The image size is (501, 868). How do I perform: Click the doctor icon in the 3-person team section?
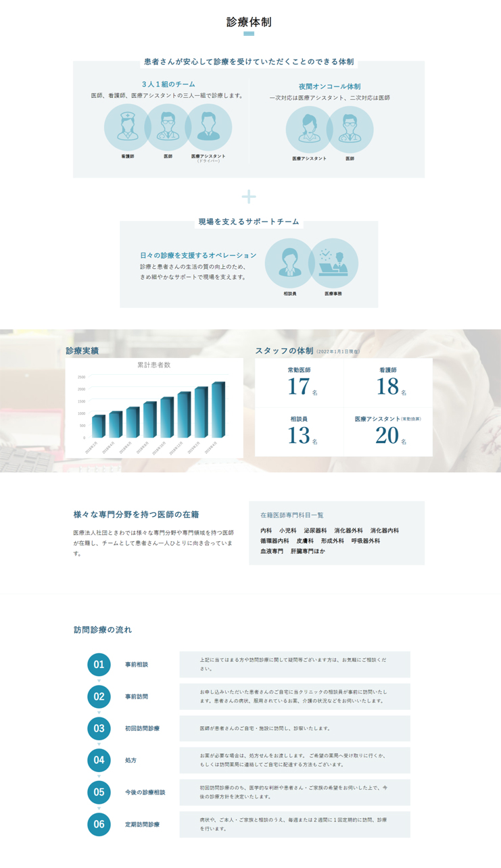pos(168,127)
